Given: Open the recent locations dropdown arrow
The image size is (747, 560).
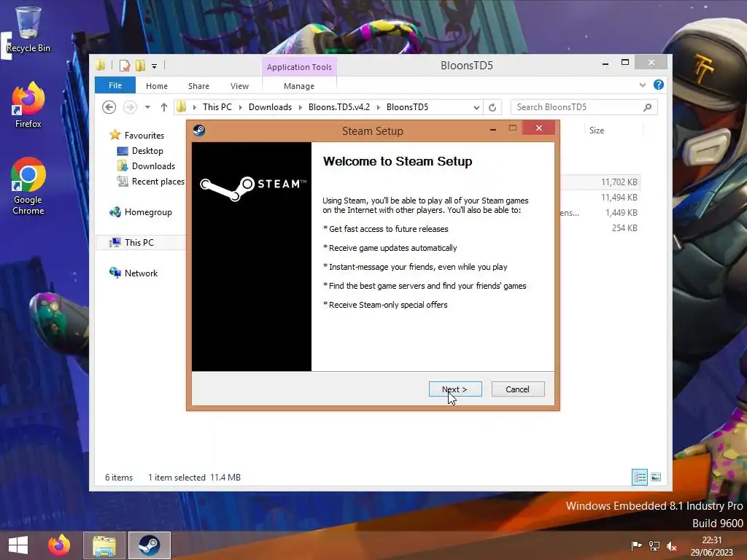Looking at the screenshot, I should [147, 107].
